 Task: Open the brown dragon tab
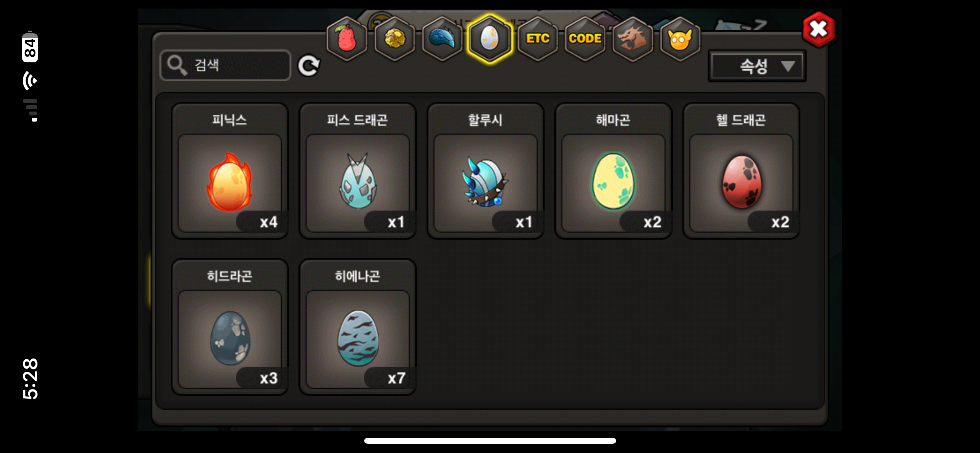point(632,39)
